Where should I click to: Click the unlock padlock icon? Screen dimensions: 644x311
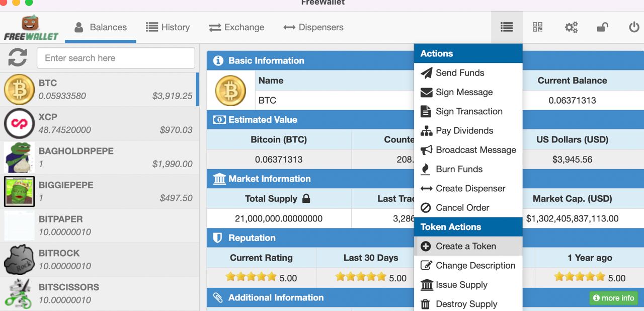[602, 27]
